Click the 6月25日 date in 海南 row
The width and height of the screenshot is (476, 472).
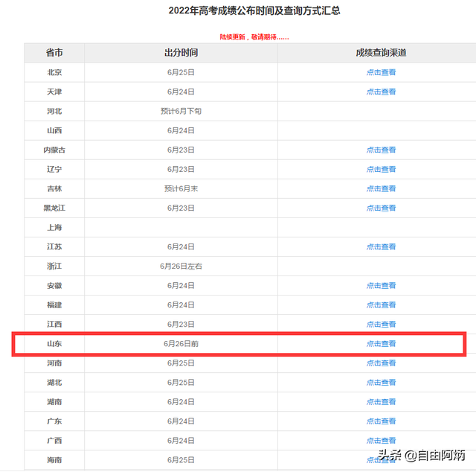(x=181, y=460)
